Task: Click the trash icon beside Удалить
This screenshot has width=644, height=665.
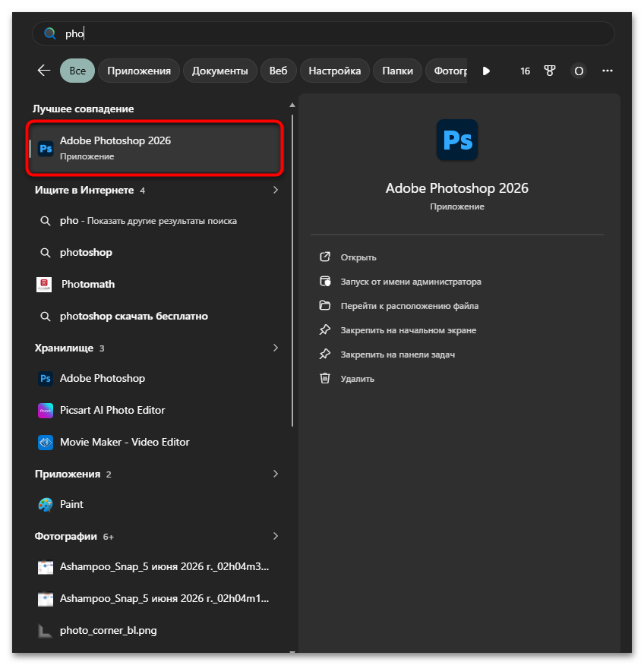Action: coord(325,378)
